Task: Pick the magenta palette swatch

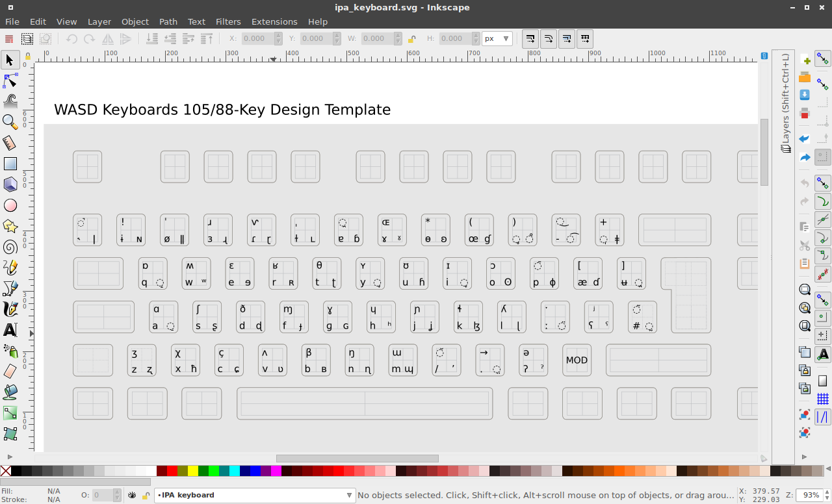Action: coord(276,471)
